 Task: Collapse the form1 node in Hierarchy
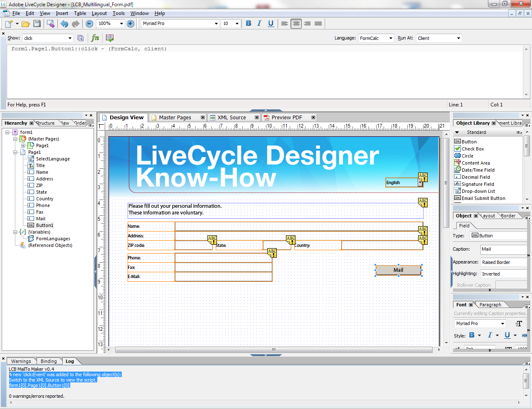click(x=7, y=132)
